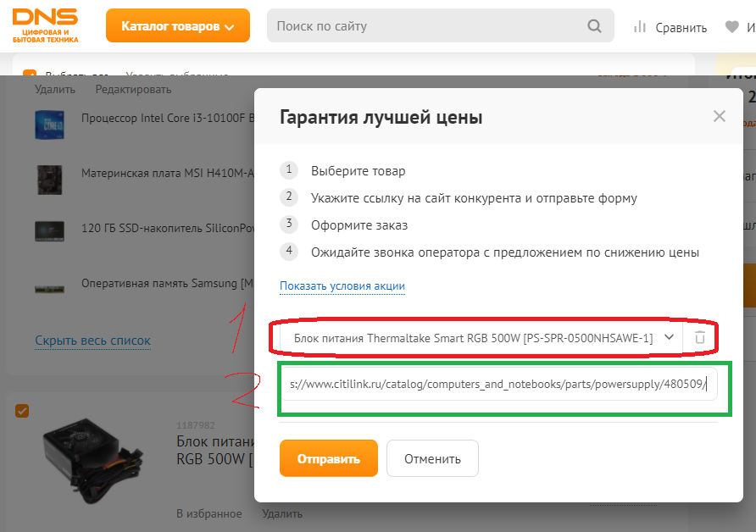The height and width of the screenshot is (532, 756).
Task: Select Оперативная память Samsung item
Action: [x=167, y=283]
